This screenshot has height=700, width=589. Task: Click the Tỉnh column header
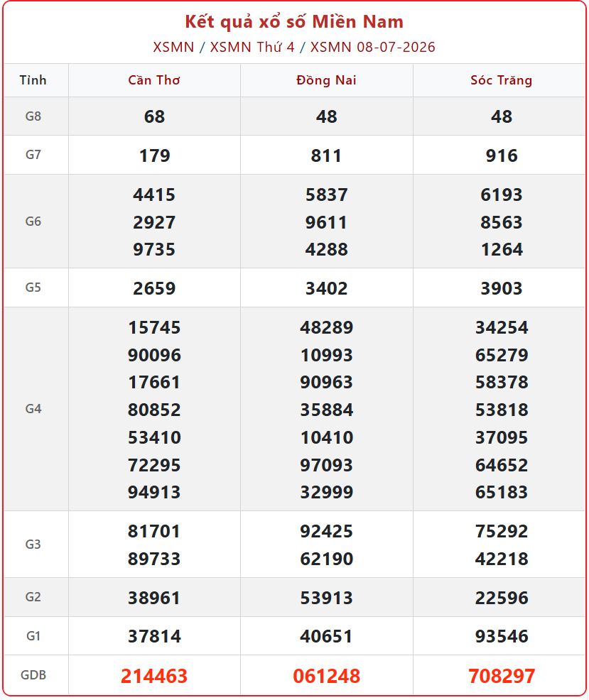click(x=33, y=80)
